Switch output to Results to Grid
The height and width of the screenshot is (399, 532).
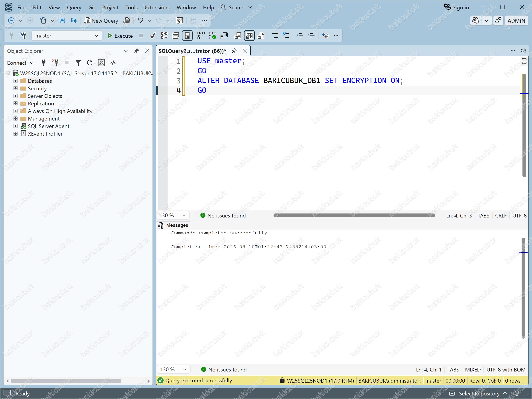click(249, 36)
